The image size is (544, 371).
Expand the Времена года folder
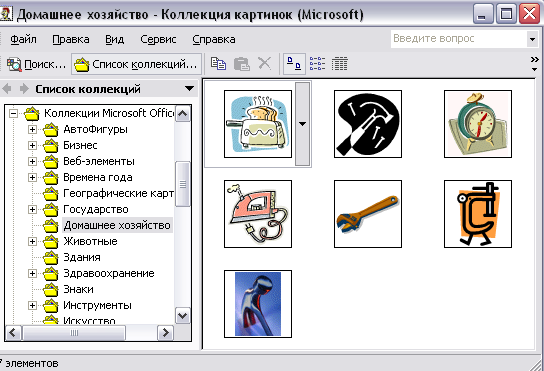click(x=32, y=177)
